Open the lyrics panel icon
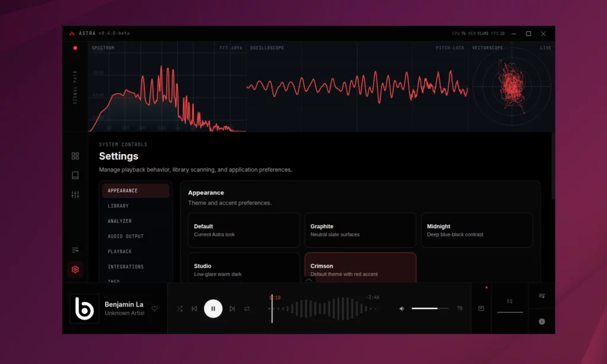607x364 pixels. [x=481, y=308]
